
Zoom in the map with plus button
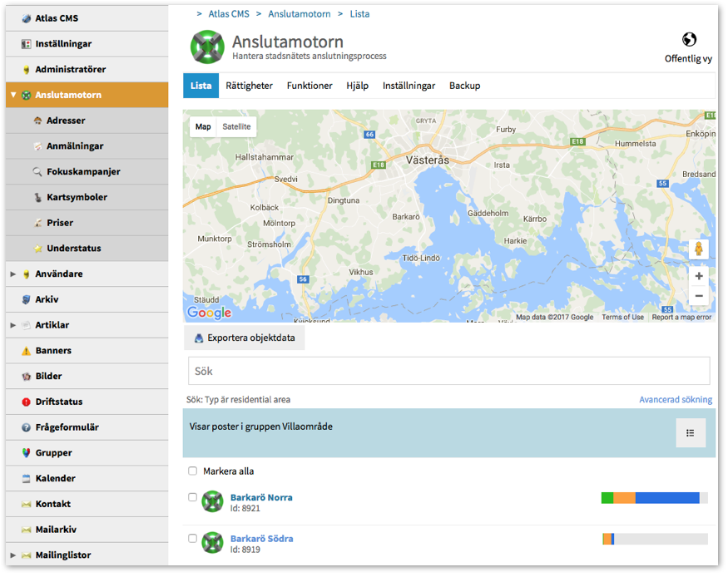(699, 276)
